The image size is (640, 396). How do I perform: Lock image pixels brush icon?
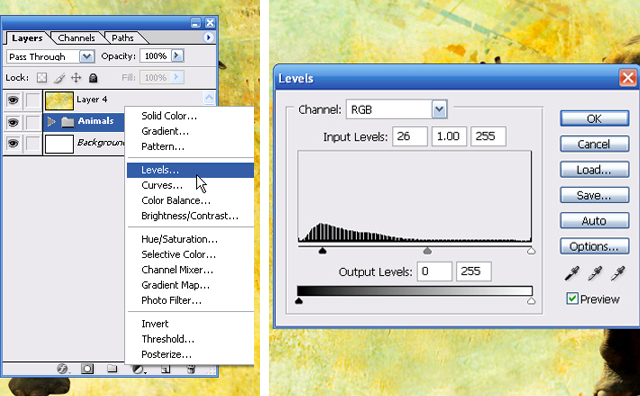click(x=60, y=78)
